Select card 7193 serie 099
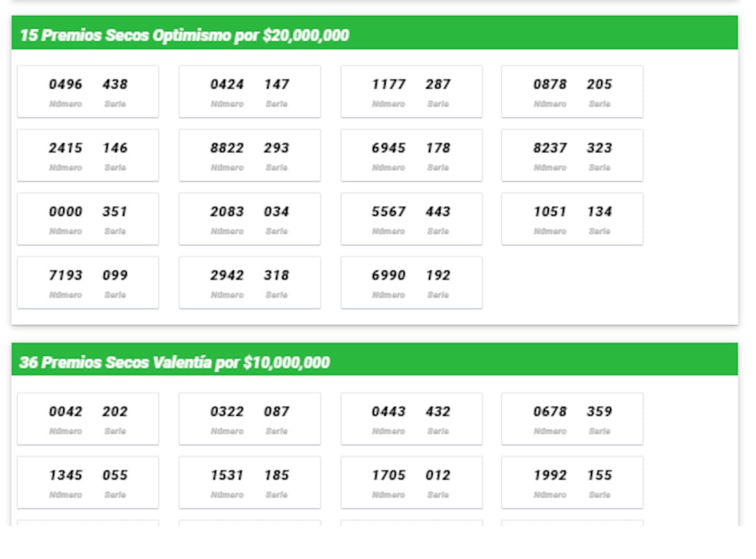 coord(88,283)
